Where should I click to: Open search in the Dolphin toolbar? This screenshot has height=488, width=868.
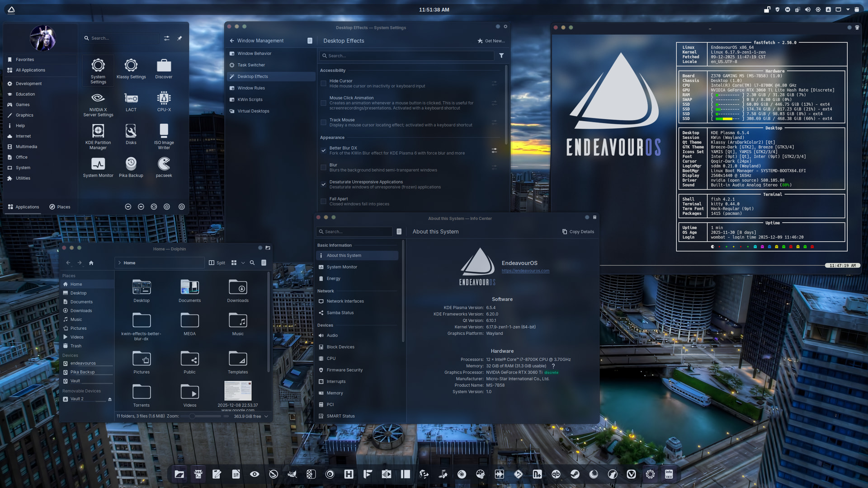pyautogui.click(x=252, y=263)
